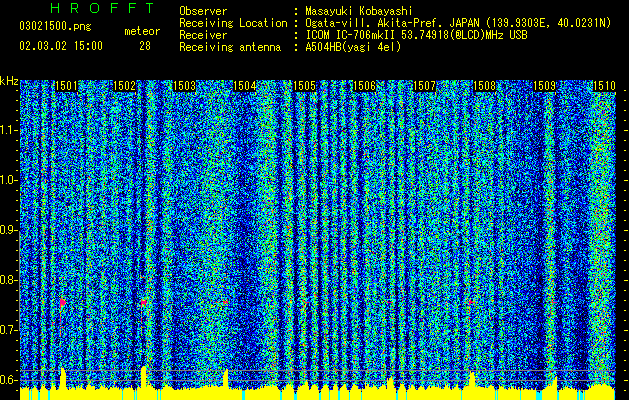Click the 1501 time marker
The image size is (629, 400).
point(67,86)
